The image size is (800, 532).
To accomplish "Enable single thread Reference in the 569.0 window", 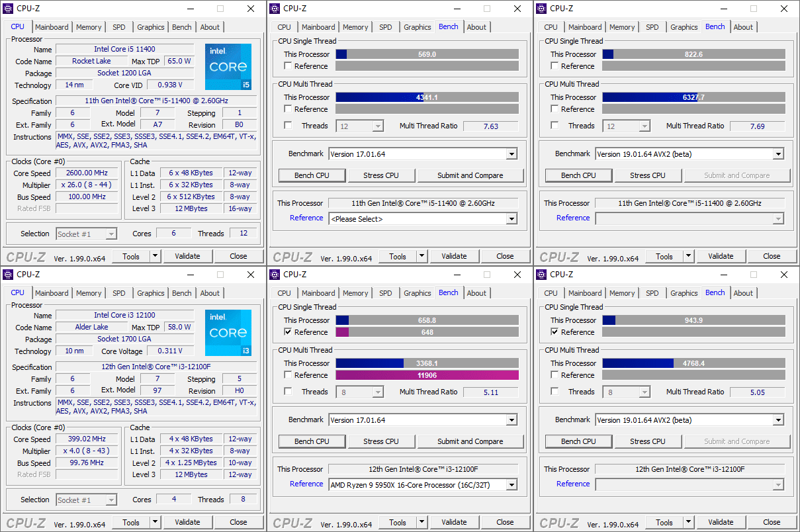I will click(288, 66).
